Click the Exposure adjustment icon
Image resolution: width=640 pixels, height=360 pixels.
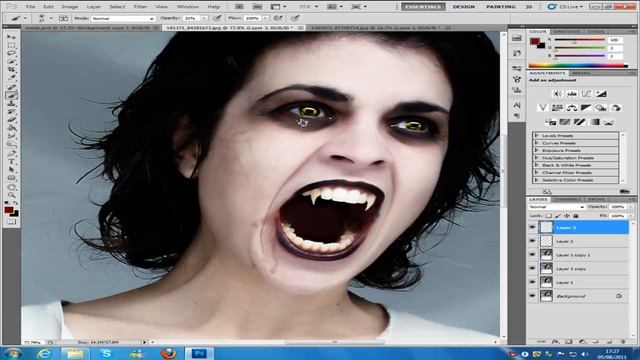point(601,94)
